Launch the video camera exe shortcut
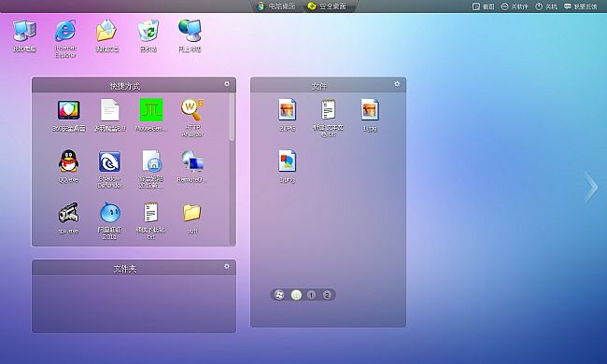This screenshot has height=364, width=607. [x=68, y=217]
